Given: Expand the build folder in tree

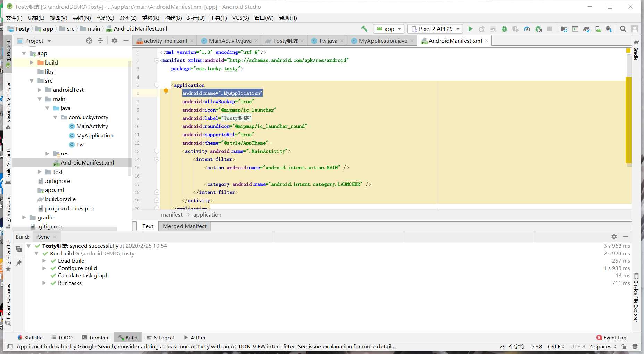Looking at the screenshot, I should 32,62.
